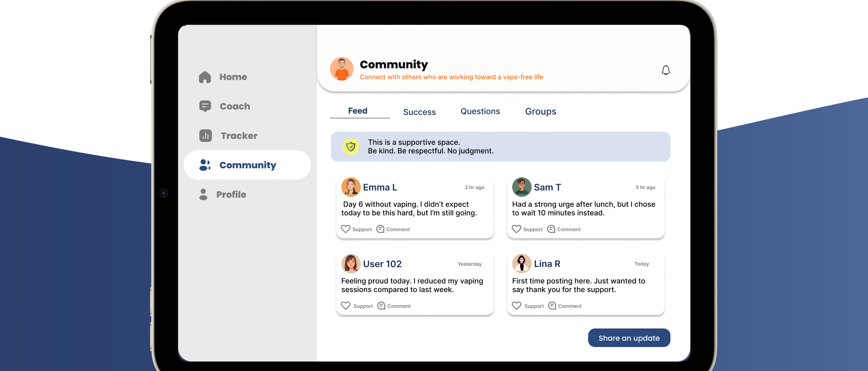868x371 pixels.
Task: Click the Support label on Emma L's post
Action: [x=362, y=229]
